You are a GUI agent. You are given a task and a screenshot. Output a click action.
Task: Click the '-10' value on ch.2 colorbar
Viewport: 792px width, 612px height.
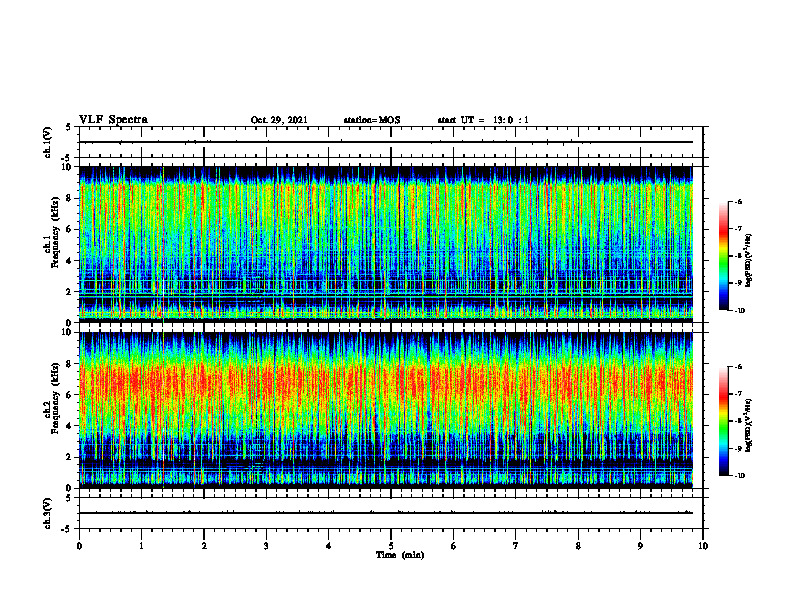tap(740, 476)
